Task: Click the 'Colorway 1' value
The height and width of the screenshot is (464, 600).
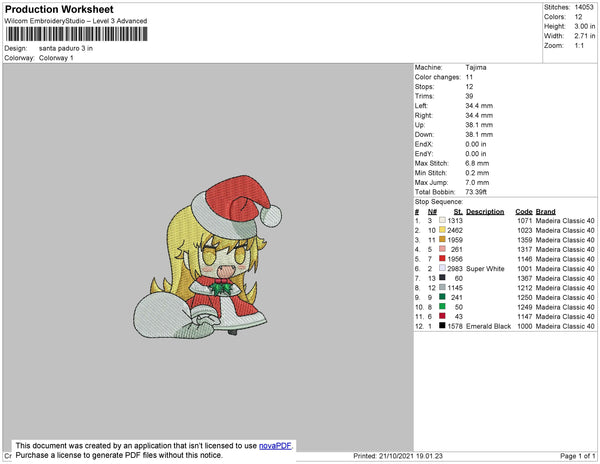Action: tap(56, 58)
